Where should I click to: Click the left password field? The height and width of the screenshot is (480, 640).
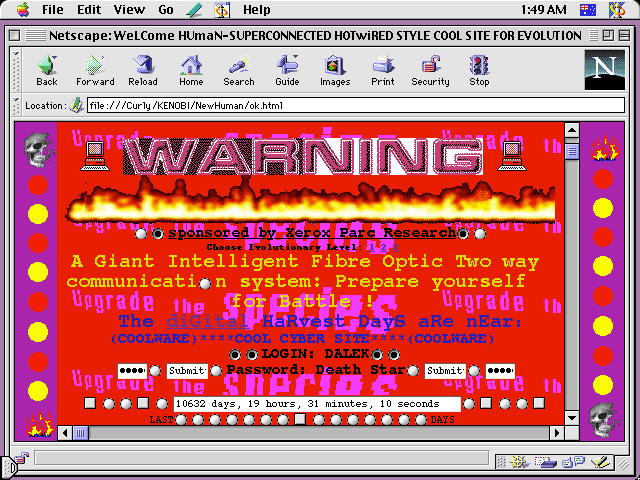132,371
